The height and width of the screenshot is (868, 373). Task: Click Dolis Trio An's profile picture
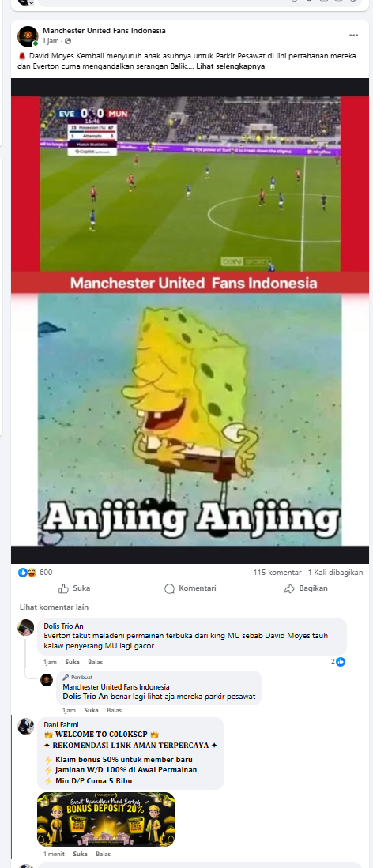coord(26,628)
